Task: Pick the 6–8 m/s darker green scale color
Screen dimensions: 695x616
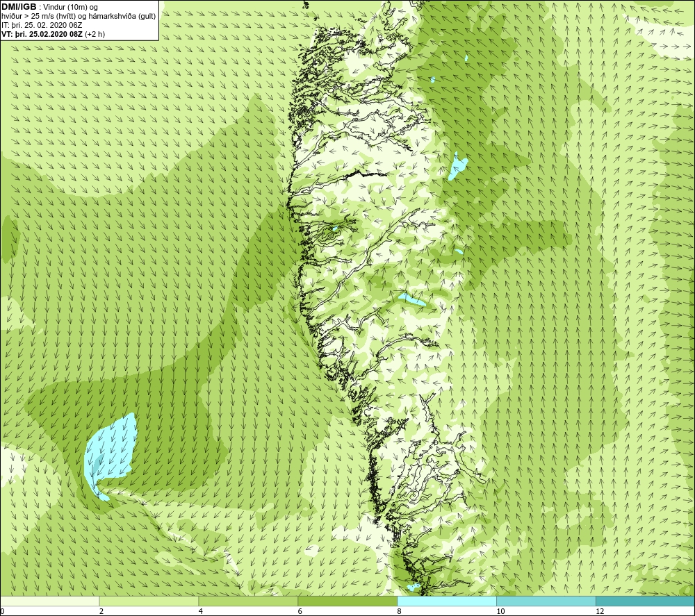Action: point(347,601)
